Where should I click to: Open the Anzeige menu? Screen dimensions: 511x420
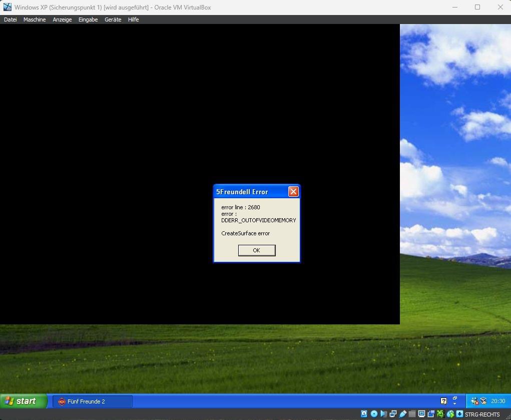point(62,20)
